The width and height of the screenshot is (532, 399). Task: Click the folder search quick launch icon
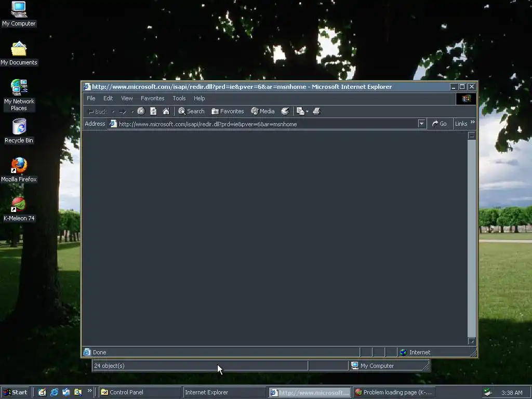coord(78,392)
